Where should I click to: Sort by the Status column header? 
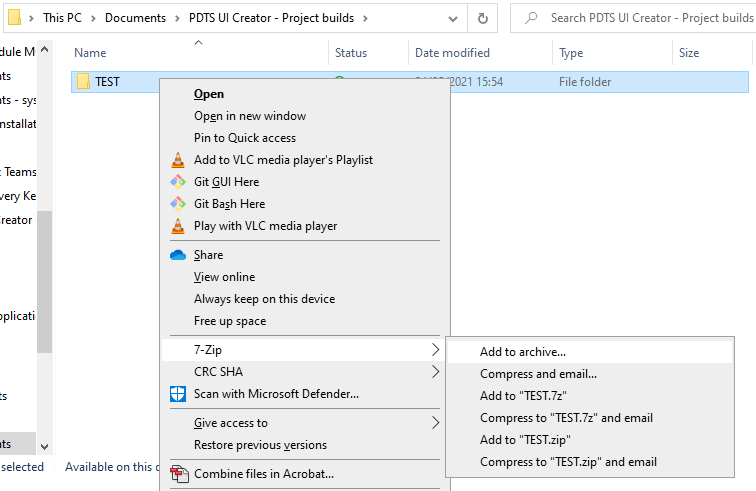pos(351,53)
